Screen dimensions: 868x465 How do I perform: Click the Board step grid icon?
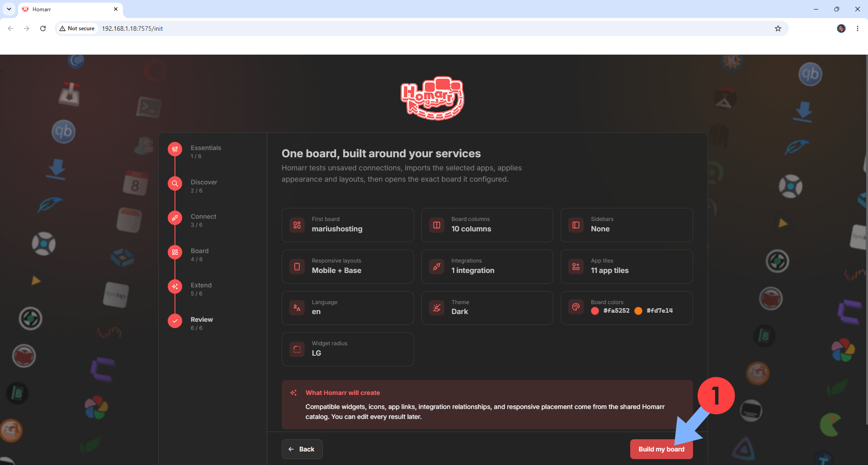175,252
